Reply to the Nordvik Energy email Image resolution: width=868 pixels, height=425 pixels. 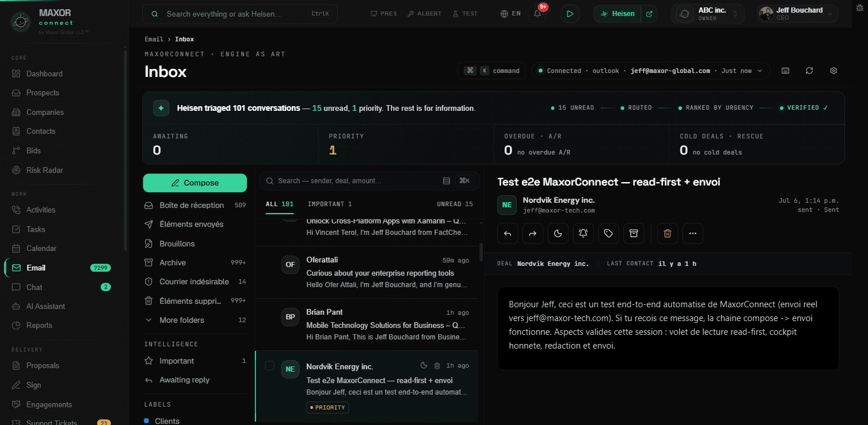tap(507, 233)
